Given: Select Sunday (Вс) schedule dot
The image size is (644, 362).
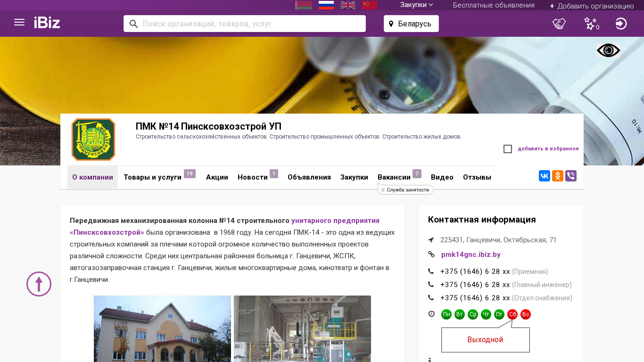Looking at the screenshot, I should [x=526, y=314].
